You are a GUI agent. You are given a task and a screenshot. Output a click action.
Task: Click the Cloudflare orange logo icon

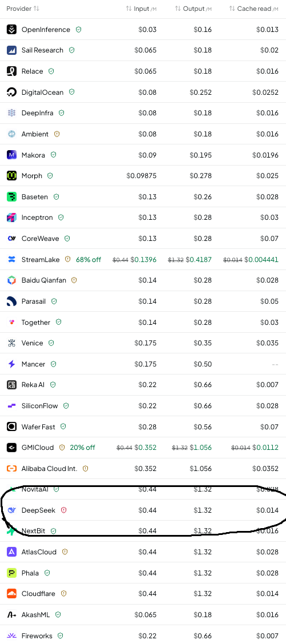click(x=11, y=594)
